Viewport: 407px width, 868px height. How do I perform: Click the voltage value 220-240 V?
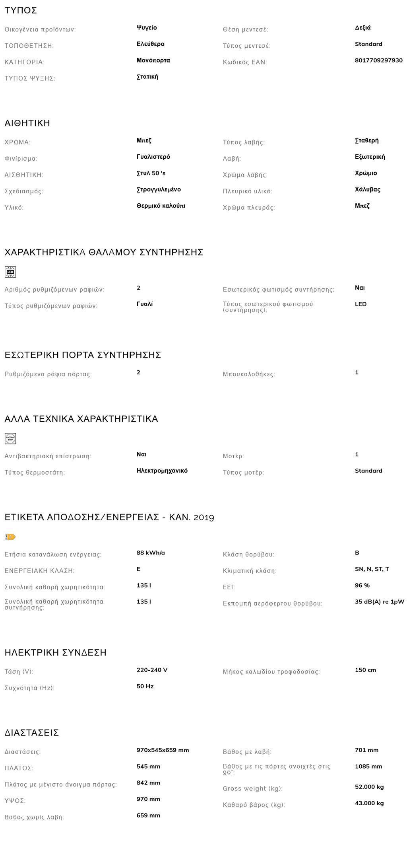click(x=152, y=670)
